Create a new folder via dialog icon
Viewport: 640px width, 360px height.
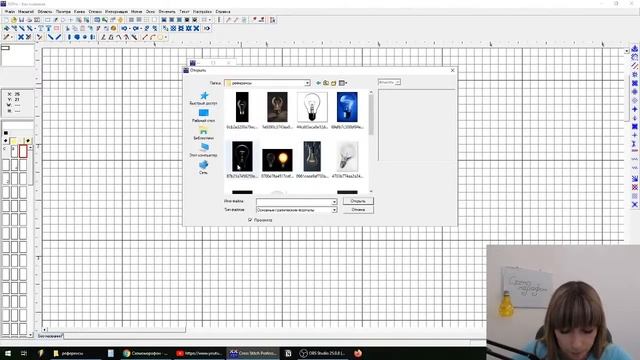pyautogui.click(x=333, y=83)
